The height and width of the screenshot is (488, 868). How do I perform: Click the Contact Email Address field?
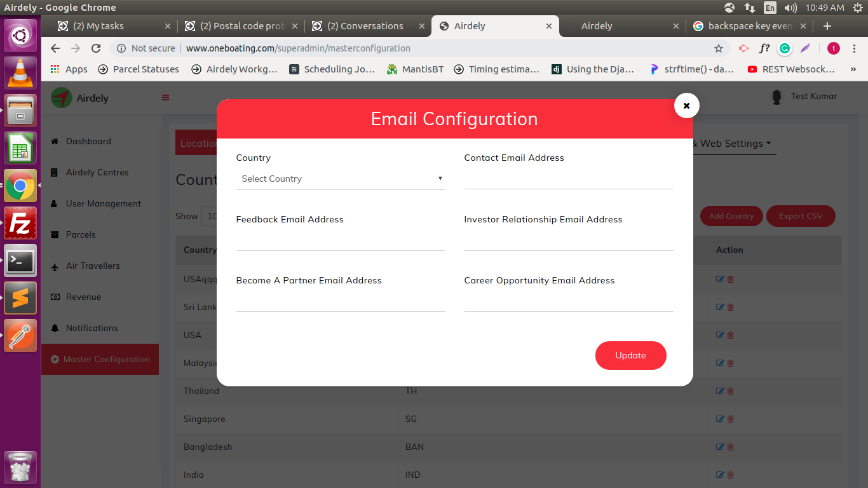pyautogui.click(x=568, y=179)
